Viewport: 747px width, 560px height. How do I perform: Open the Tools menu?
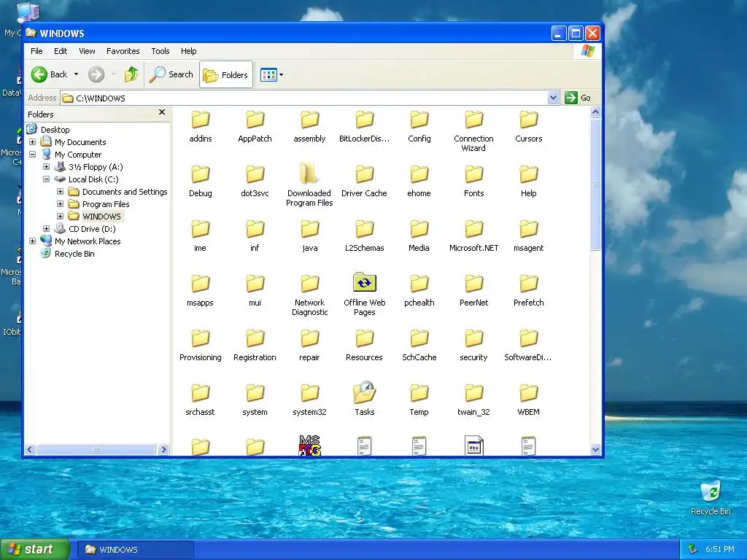coord(160,51)
